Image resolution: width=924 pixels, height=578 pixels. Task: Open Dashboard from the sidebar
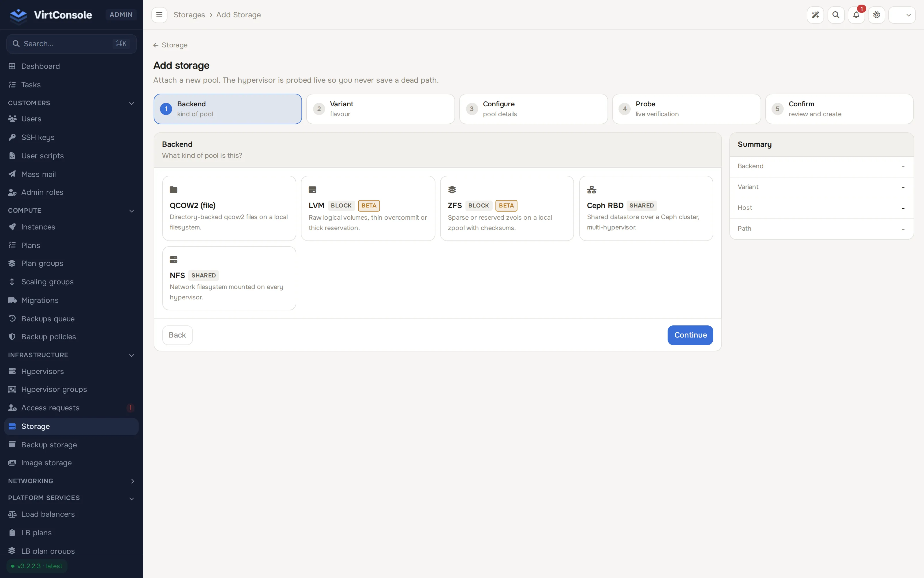(x=71, y=66)
